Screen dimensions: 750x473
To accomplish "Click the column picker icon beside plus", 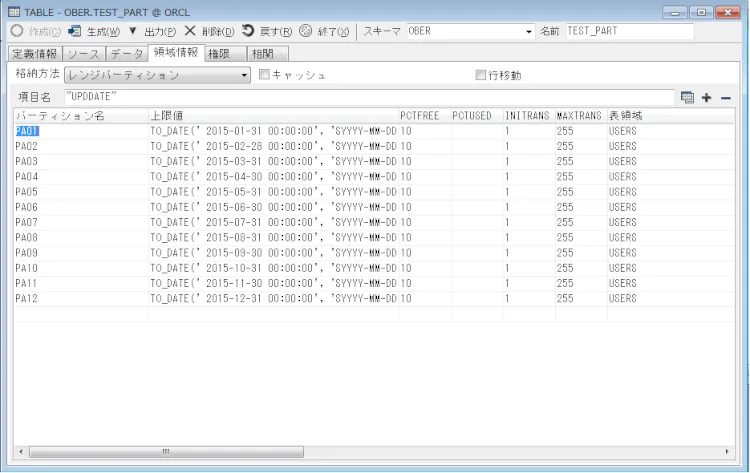I will 687,98.
